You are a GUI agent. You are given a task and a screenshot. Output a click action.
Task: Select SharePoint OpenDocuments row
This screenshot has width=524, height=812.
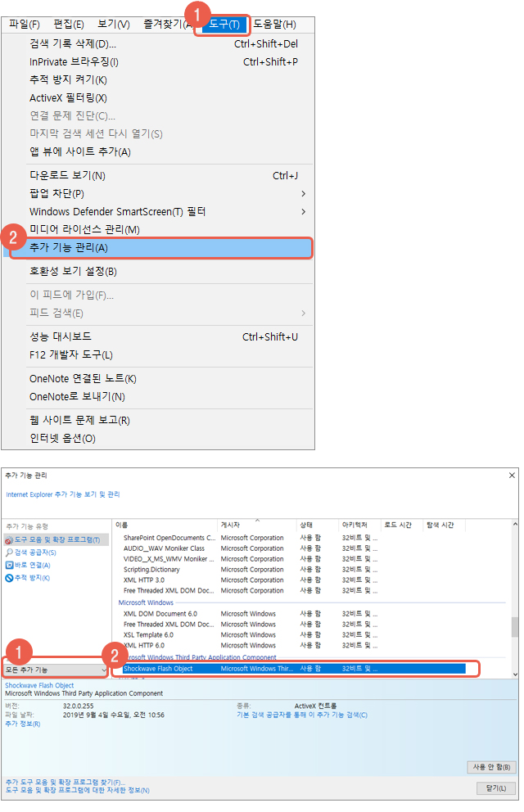pyautogui.click(x=292, y=538)
